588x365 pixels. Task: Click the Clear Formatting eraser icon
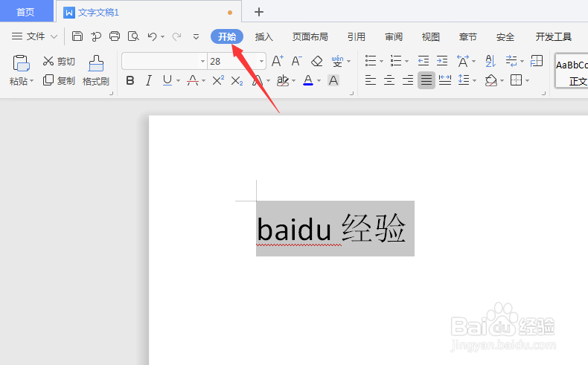tap(316, 61)
